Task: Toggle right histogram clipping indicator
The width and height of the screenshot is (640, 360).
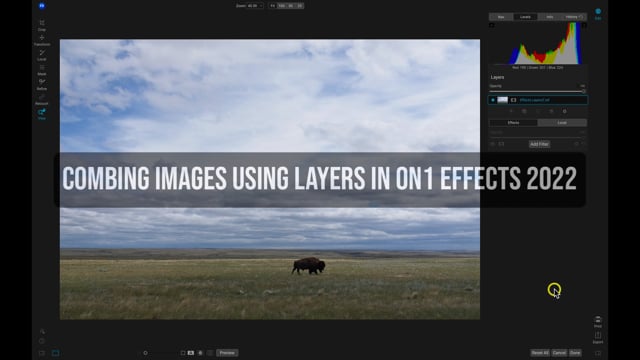Action: click(584, 25)
